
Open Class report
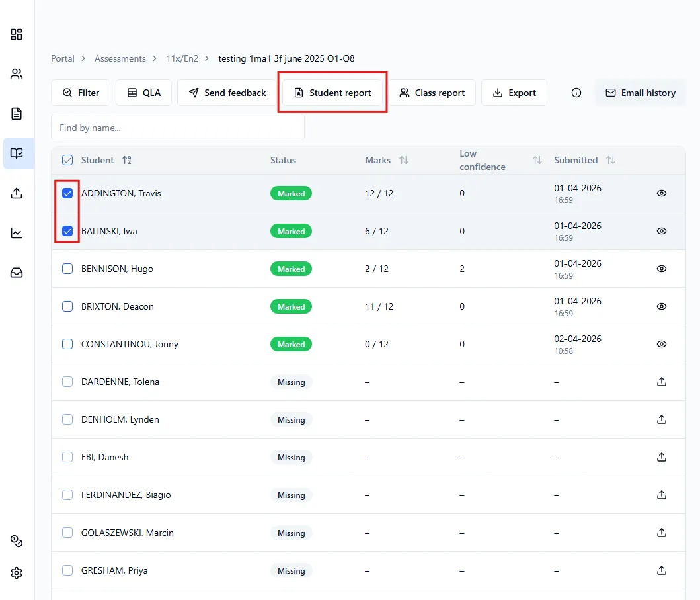coord(432,93)
